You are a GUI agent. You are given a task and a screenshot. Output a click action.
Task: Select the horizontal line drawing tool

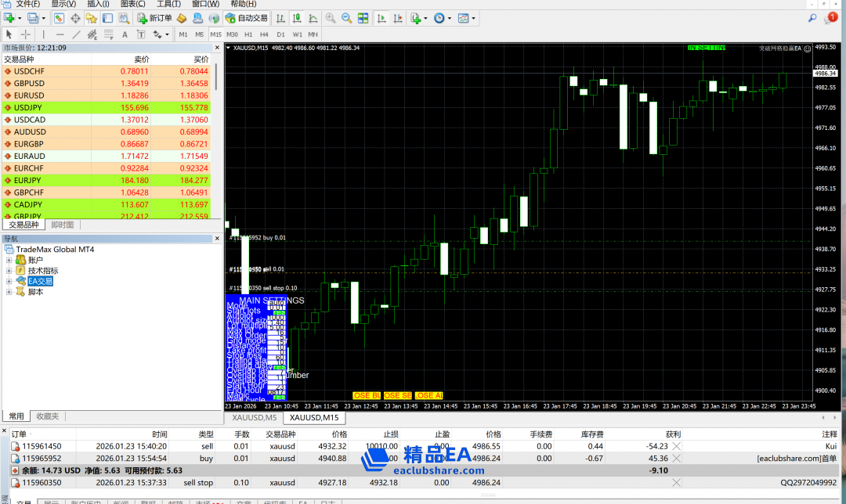(60, 34)
